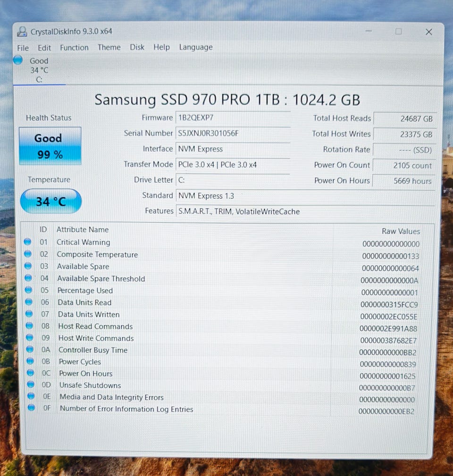Viewport: 453px width, 476px height.
Task: Click the status orb for Composite Temperature
Action: coord(28,254)
